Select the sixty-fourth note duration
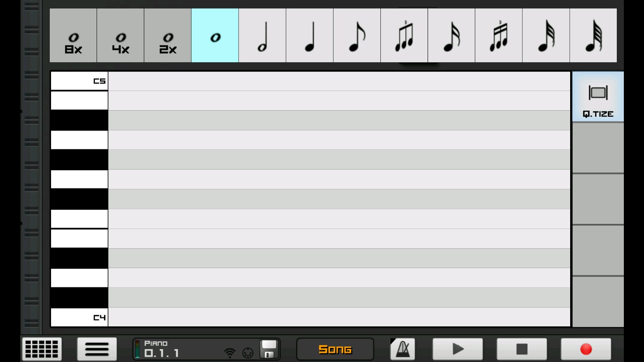The width and height of the screenshot is (644, 362). pyautogui.click(x=593, y=36)
